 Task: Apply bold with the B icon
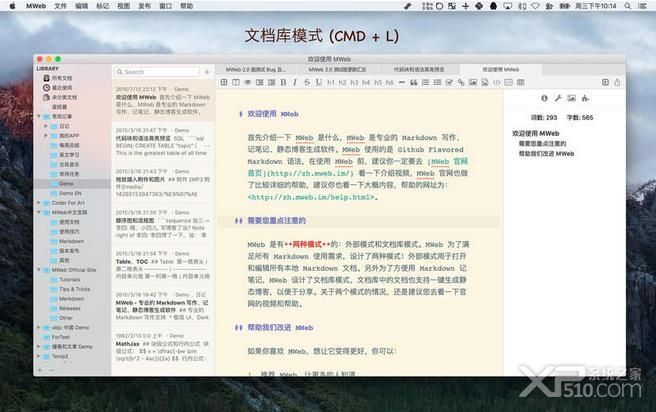(283, 82)
